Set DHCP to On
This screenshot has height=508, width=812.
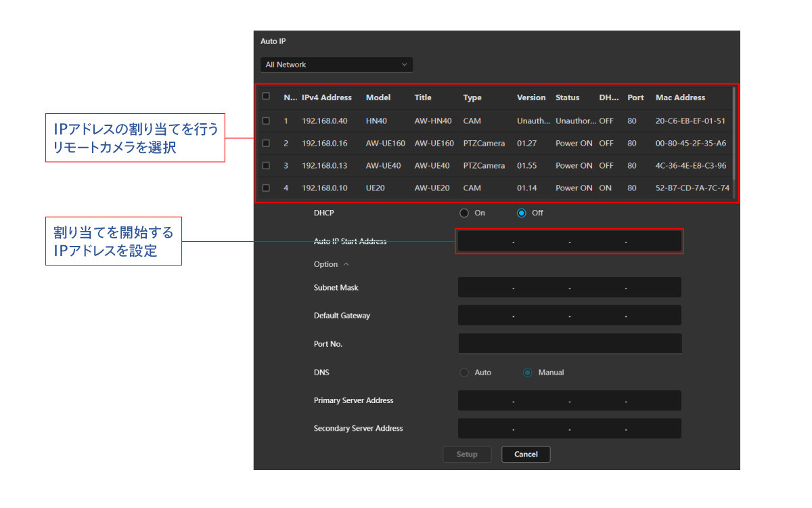(x=464, y=213)
